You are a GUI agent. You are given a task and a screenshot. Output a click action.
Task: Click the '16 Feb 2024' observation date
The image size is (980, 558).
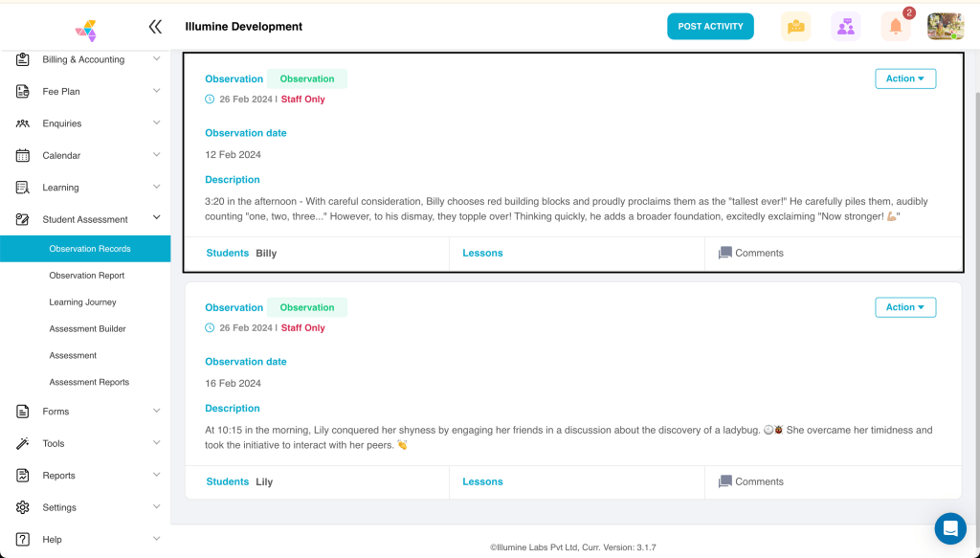tap(234, 384)
